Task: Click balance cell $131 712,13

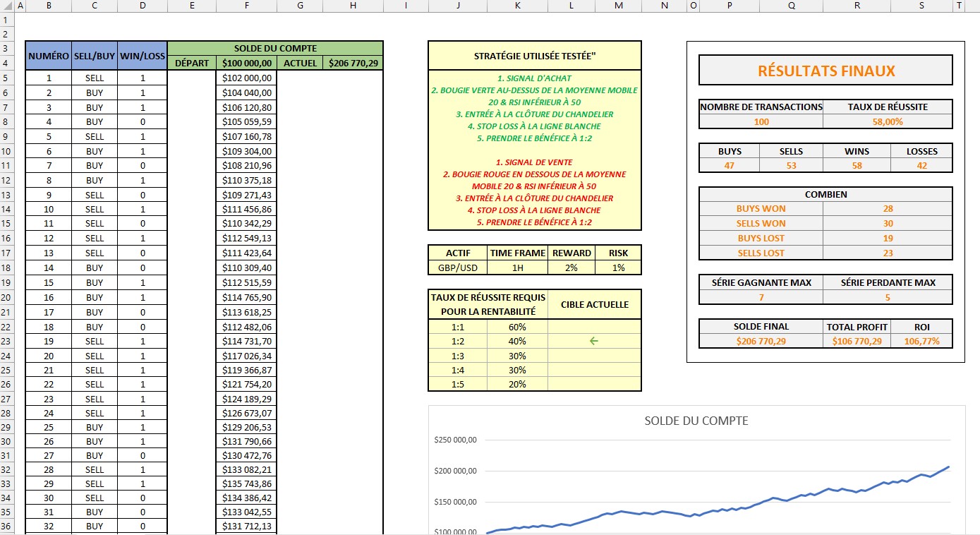Action: 246,526
